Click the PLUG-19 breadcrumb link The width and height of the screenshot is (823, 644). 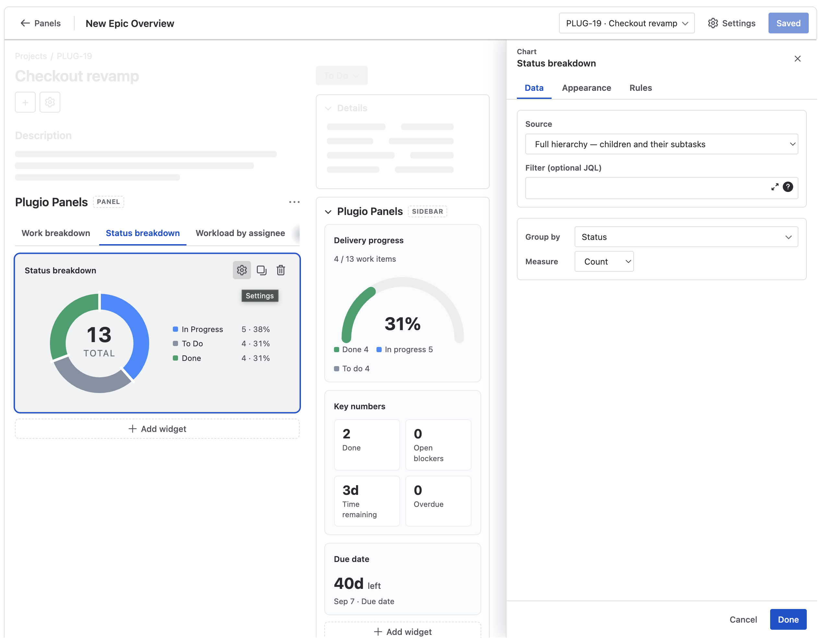[x=75, y=56]
